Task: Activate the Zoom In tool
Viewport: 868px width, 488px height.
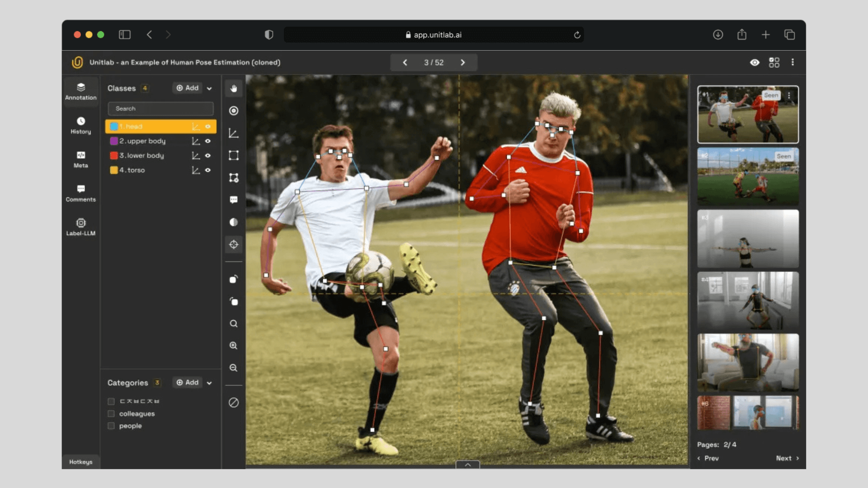Action: [234, 346]
